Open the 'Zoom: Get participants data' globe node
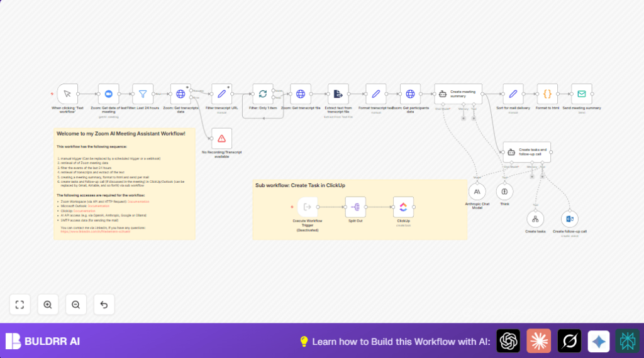This screenshot has height=358, width=644. tap(410, 94)
